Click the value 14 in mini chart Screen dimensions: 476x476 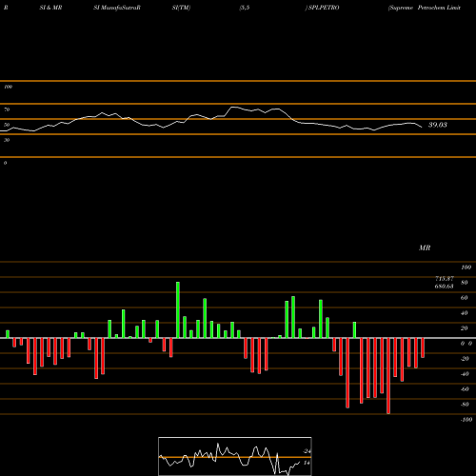point(307,463)
